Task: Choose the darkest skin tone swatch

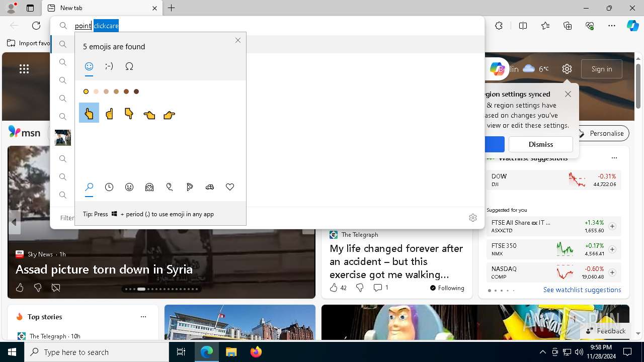Action: 136,92
